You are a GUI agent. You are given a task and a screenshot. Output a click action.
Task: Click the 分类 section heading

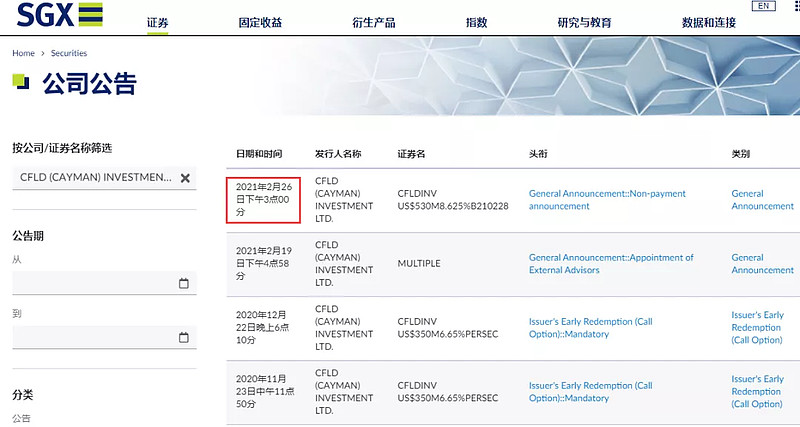(x=22, y=395)
